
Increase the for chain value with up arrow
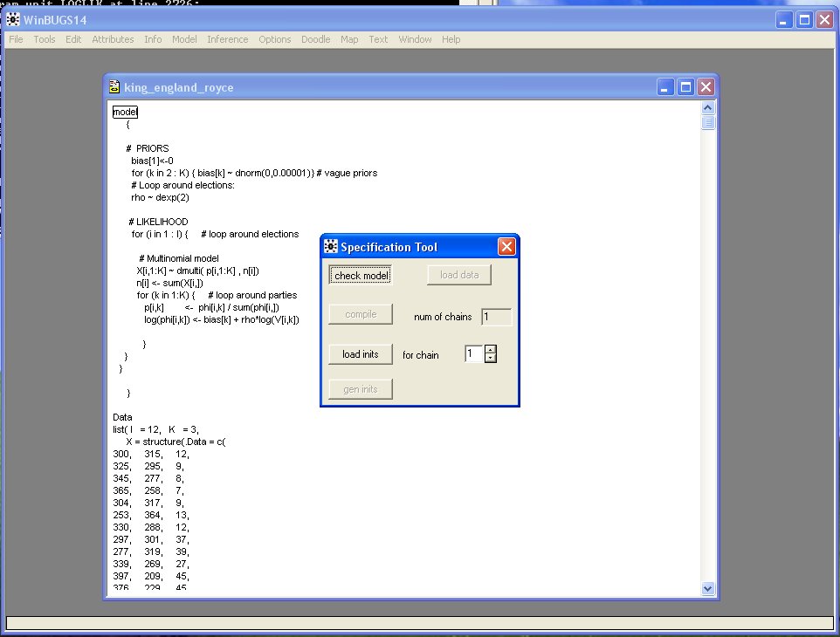pos(490,350)
